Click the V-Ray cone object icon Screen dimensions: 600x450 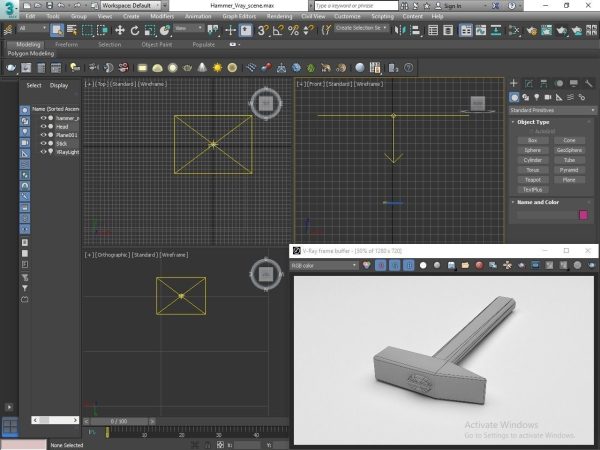click(202, 68)
